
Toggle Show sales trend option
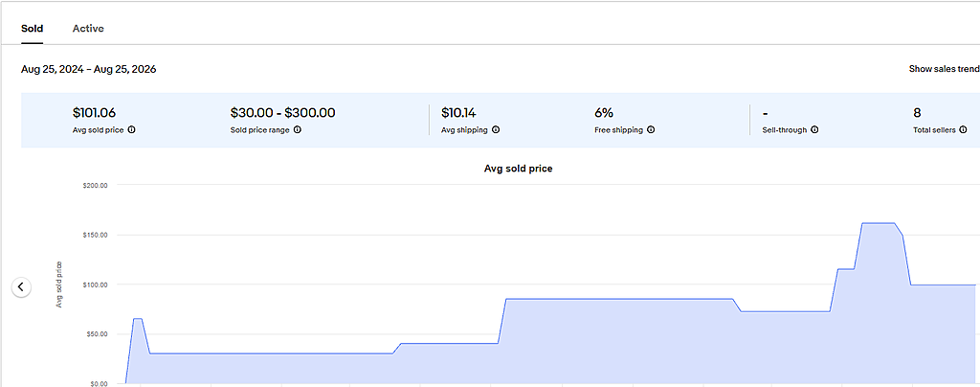(944, 69)
